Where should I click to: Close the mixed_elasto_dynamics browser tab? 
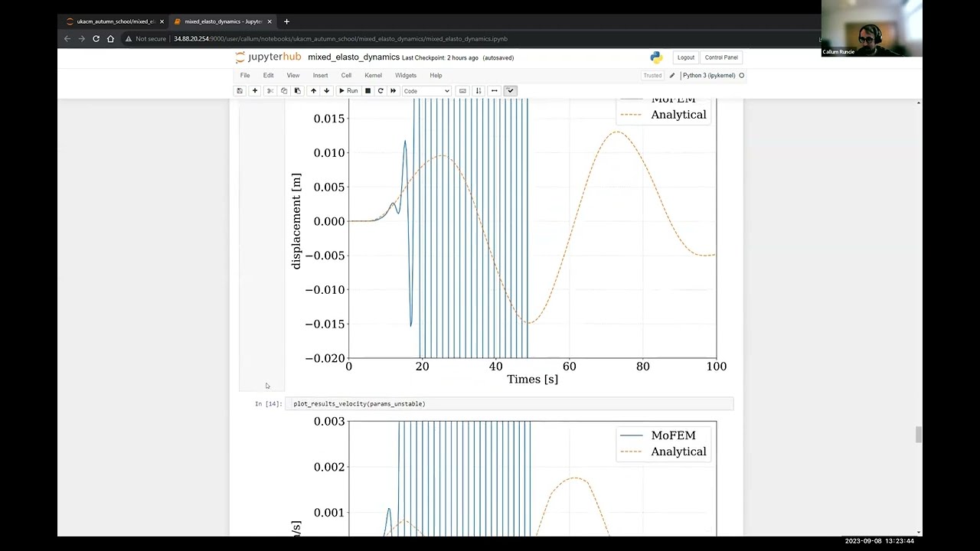tap(269, 21)
